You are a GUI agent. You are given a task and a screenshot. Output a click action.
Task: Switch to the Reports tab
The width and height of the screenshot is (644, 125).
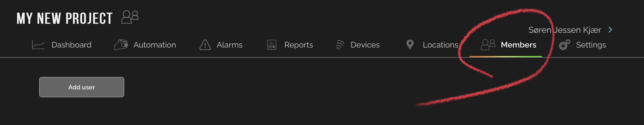click(299, 45)
